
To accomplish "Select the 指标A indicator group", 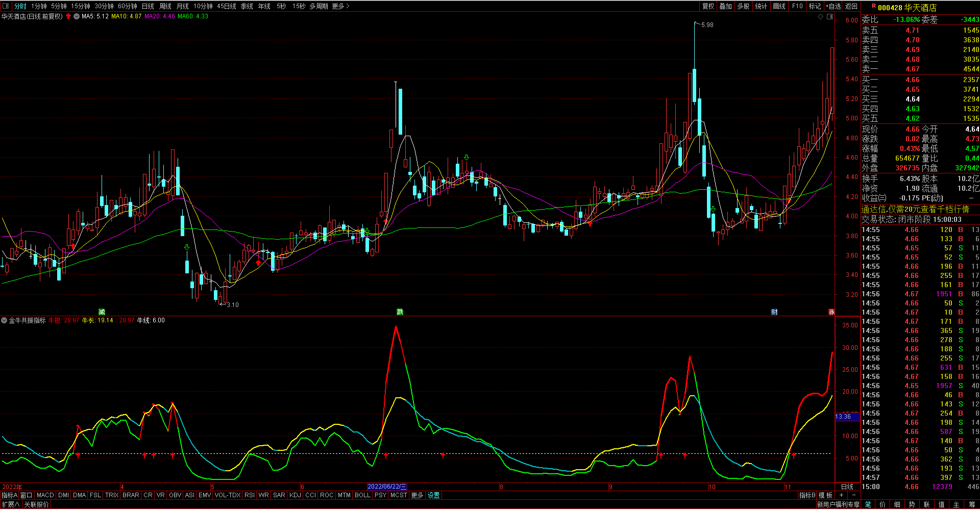I will [9, 495].
